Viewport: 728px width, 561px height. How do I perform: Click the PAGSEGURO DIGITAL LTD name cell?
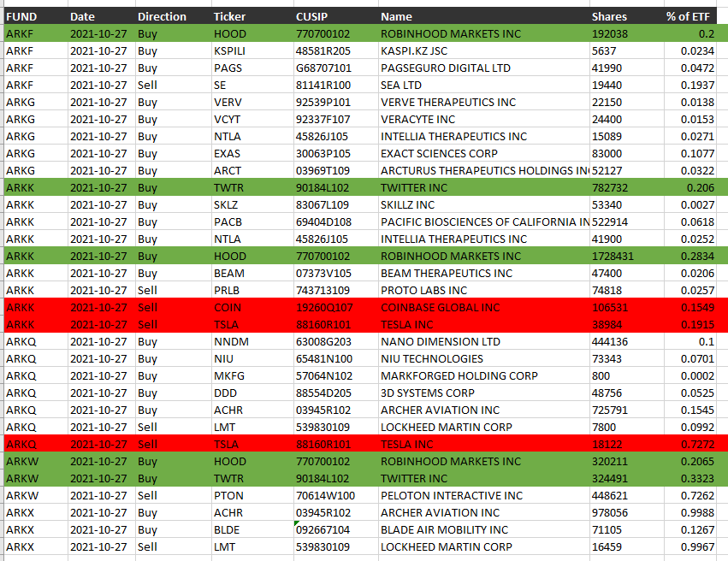(x=446, y=68)
